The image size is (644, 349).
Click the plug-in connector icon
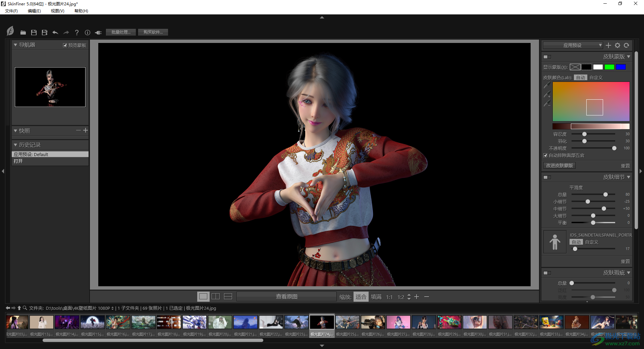[x=98, y=33]
